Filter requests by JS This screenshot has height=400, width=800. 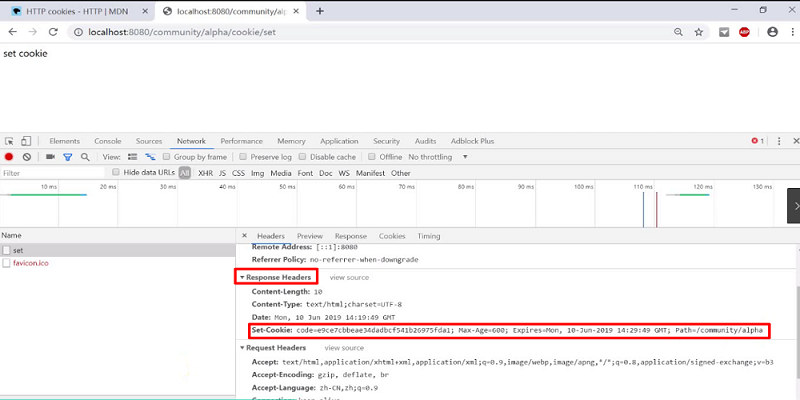[x=222, y=173]
